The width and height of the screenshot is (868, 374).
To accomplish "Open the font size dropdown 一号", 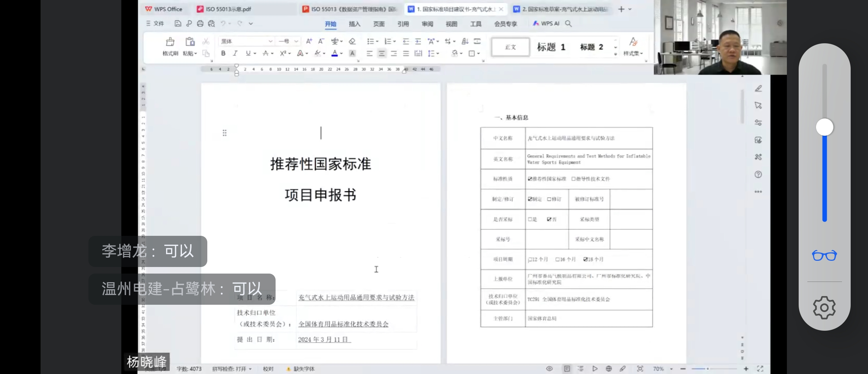I will coord(296,41).
